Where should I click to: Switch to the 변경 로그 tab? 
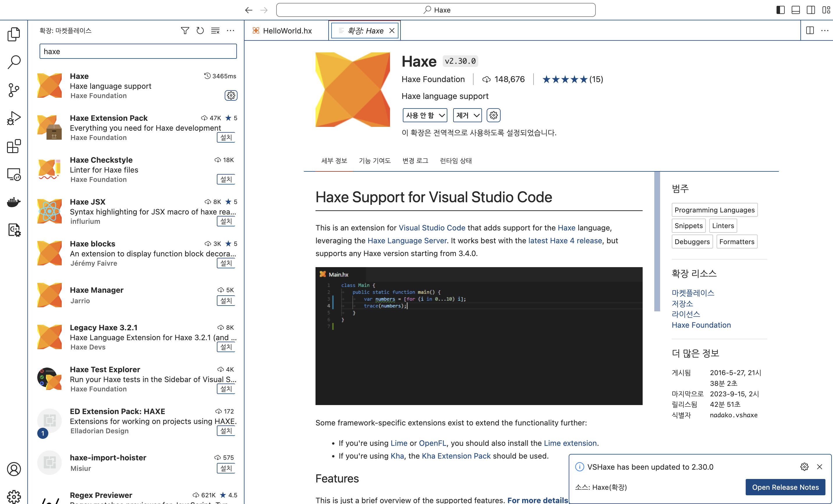415,161
